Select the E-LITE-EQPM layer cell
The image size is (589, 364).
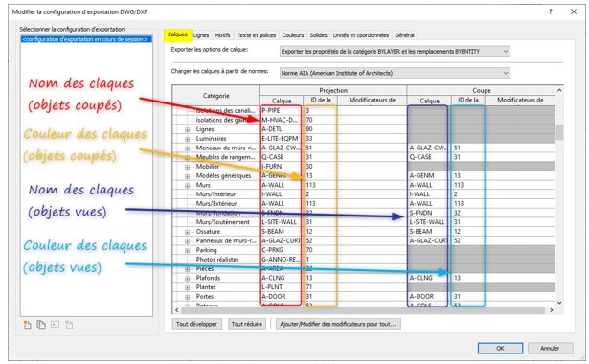281,139
